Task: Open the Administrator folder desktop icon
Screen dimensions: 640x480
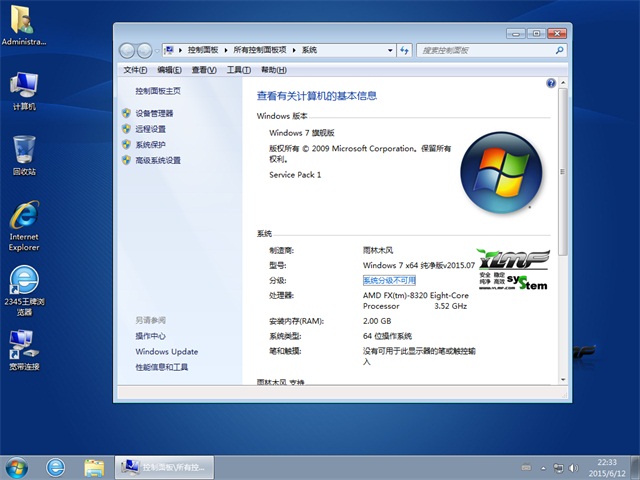Action: [24, 24]
